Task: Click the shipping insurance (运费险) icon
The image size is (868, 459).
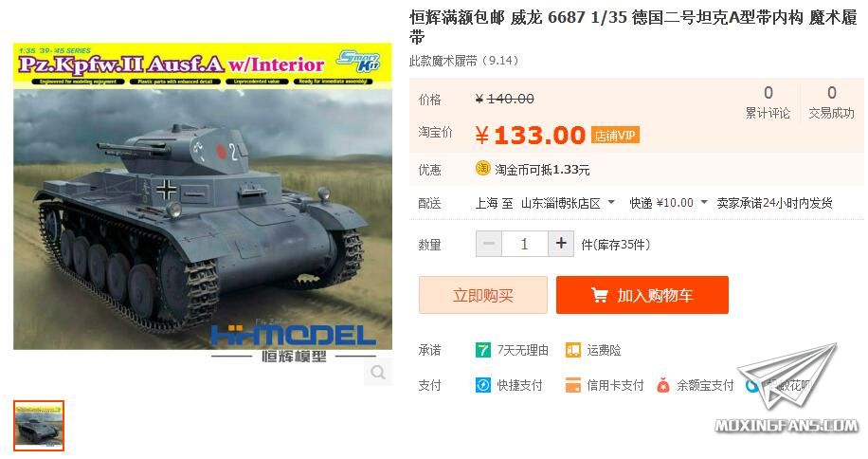Action: point(572,350)
